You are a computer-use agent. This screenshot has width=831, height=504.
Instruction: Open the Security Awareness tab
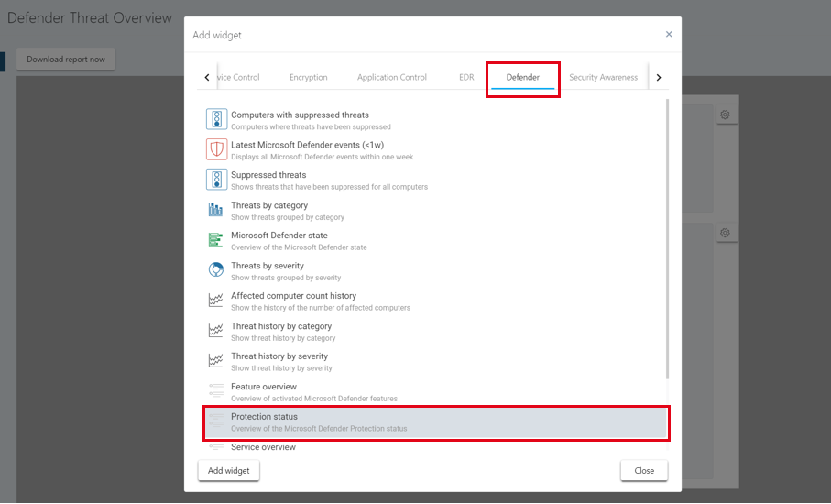pyautogui.click(x=603, y=77)
